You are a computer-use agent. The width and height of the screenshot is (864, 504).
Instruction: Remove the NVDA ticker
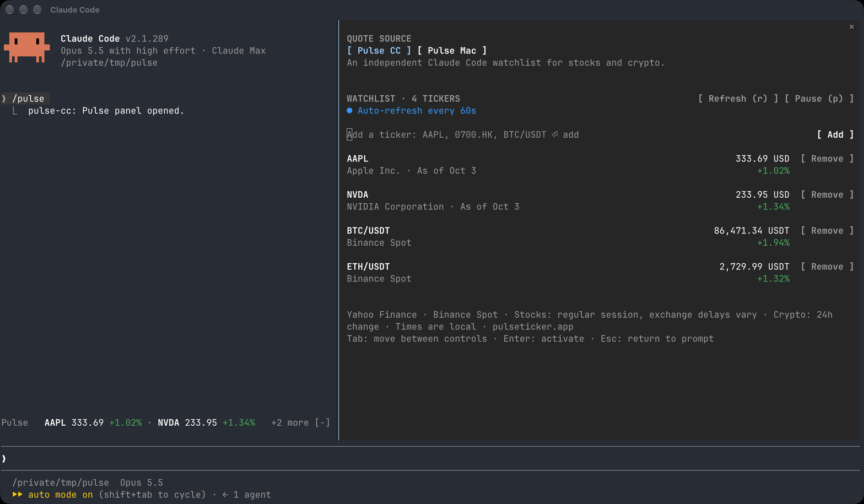827,194
